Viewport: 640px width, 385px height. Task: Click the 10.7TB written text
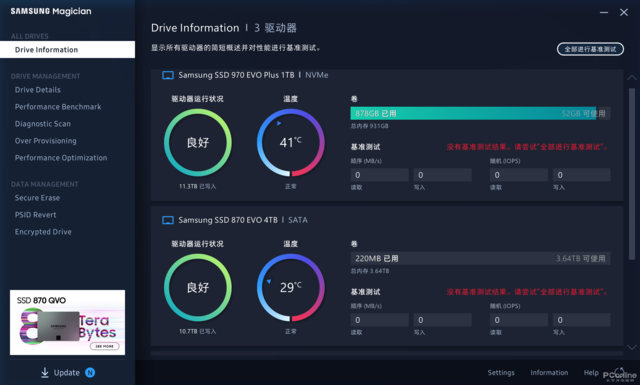pos(198,331)
